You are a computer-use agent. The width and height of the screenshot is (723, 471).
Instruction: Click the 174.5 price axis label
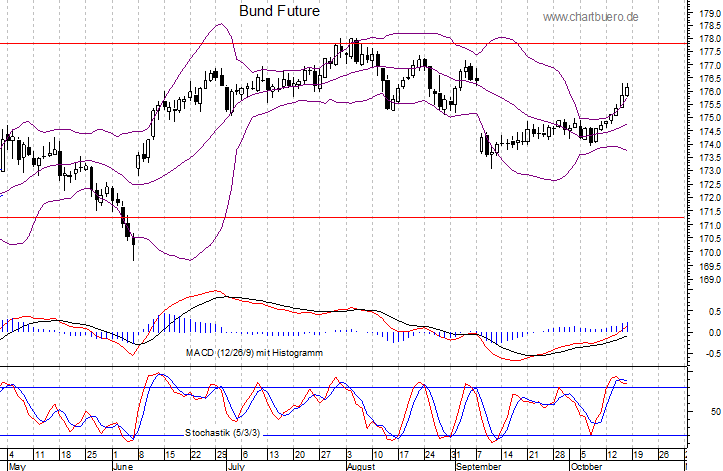click(x=710, y=132)
